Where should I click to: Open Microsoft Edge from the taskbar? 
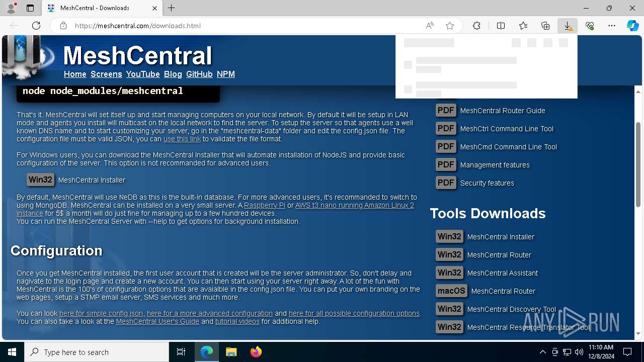(x=207, y=352)
